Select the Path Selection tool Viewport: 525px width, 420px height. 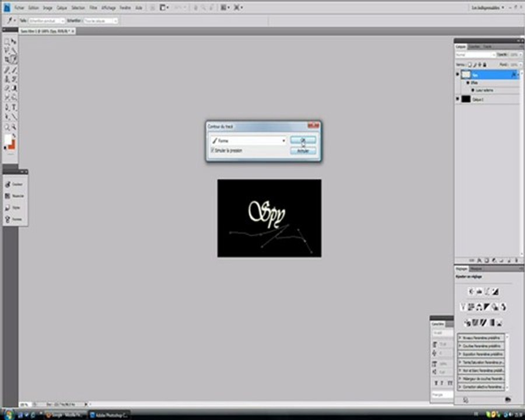(x=7, y=117)
